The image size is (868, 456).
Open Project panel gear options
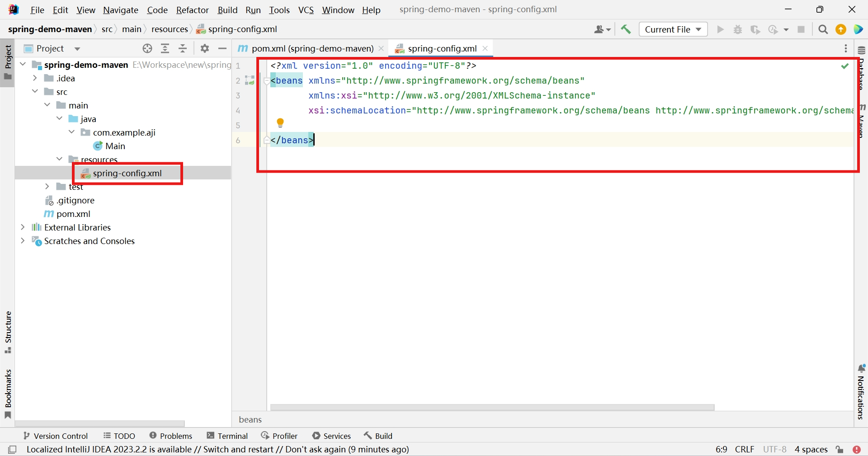coord(205,48)
